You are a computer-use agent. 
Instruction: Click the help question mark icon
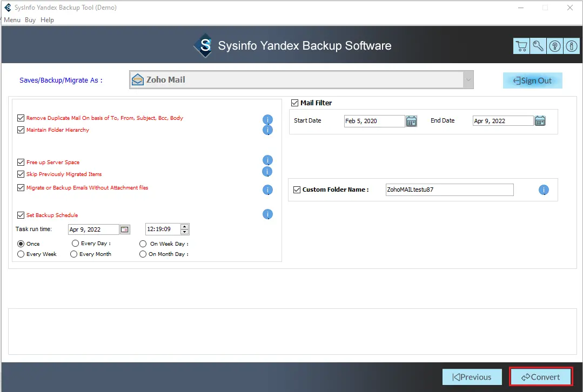(x=555, y=46)
